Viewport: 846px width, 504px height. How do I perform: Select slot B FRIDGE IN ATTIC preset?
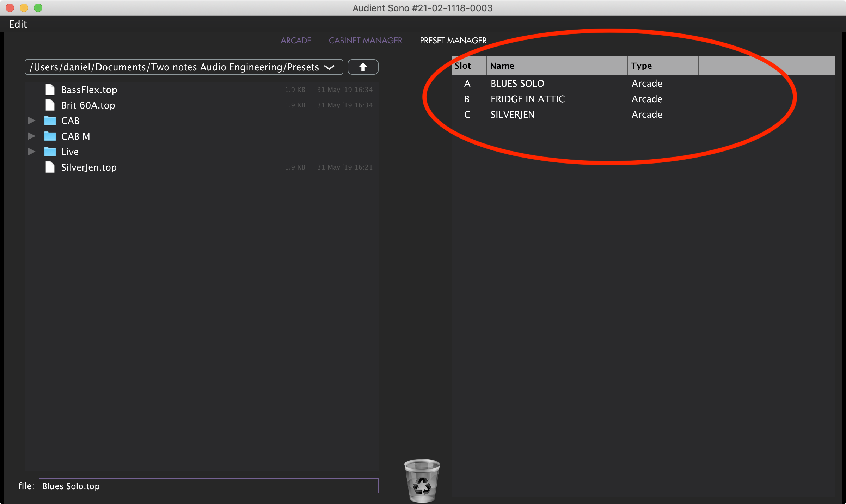click(527, 99)
